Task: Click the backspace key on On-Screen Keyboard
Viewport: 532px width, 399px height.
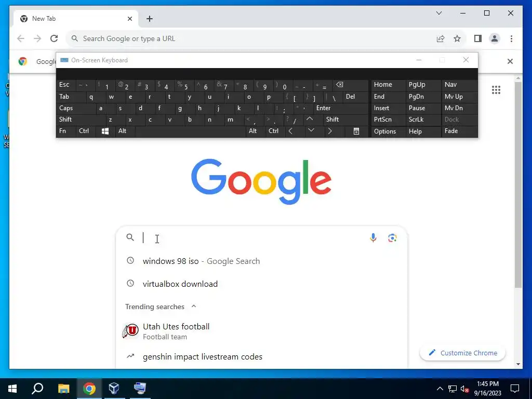Action: [350, 85]
